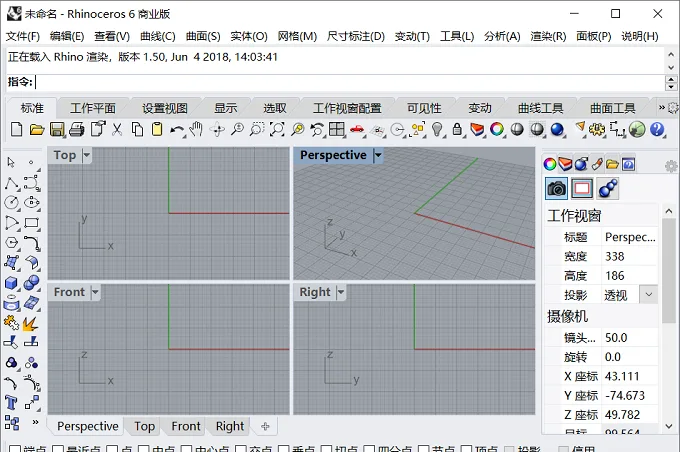Select the Boolean union spheres tool
This screenshot has height=452, width=680.
pyautogui.click(x=32, y=283)
